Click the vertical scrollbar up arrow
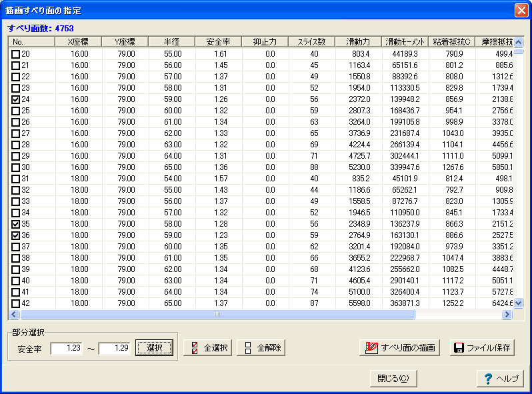 click(519, 42)
